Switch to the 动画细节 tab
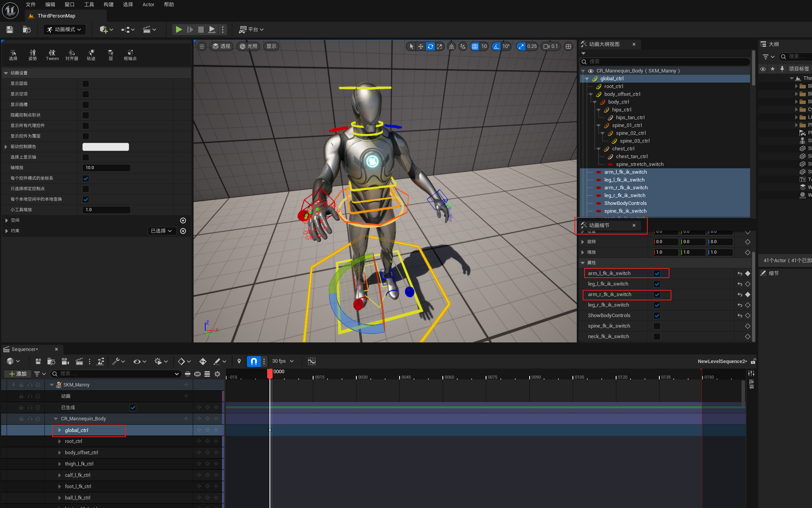 600,226
